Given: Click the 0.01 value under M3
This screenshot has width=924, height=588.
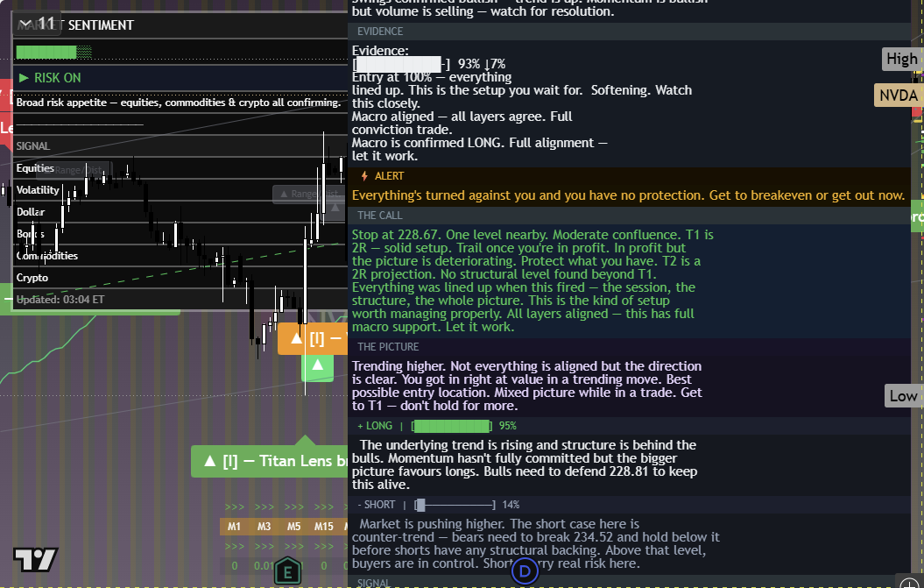Looking at the screenshot, I should click(264, 565).
